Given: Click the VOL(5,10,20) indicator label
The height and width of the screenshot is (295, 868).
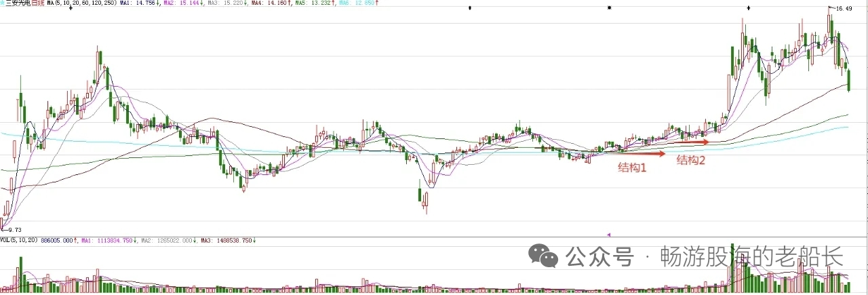Looking at the screenshot, I should (19, 240).
